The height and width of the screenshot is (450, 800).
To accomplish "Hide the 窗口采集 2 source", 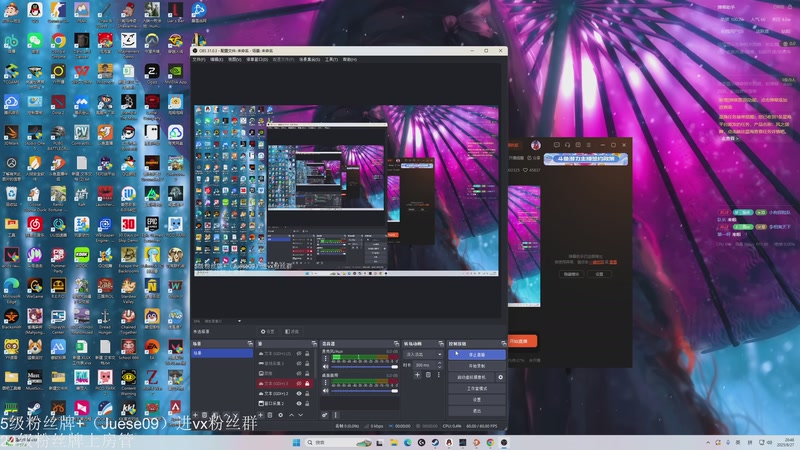I will point(299,403).
